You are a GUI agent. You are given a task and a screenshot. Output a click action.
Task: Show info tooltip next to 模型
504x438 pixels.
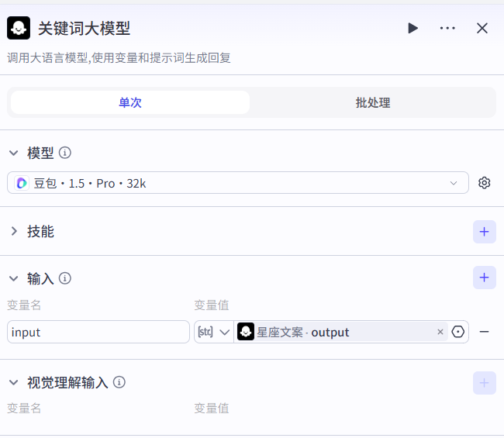tap(65, 153)
